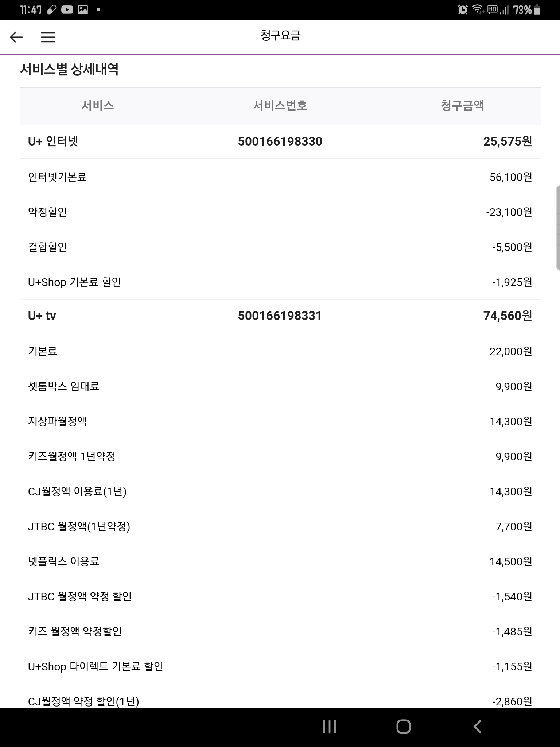Tap the battery indicator icon

point(537,10)
